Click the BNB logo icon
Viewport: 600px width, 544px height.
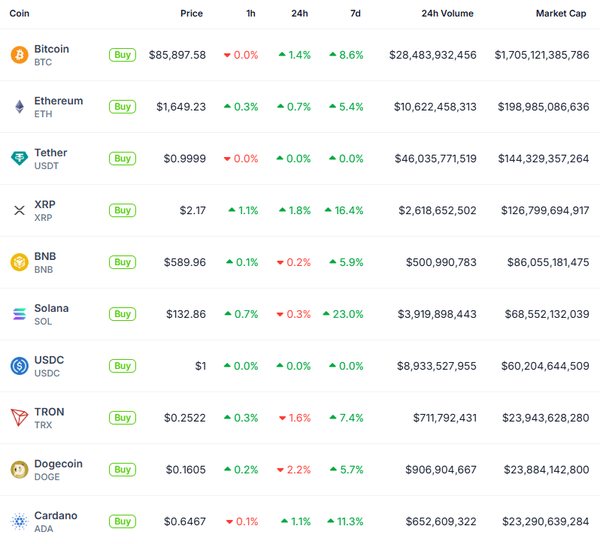pyautogui.click(x=19, y=262)
